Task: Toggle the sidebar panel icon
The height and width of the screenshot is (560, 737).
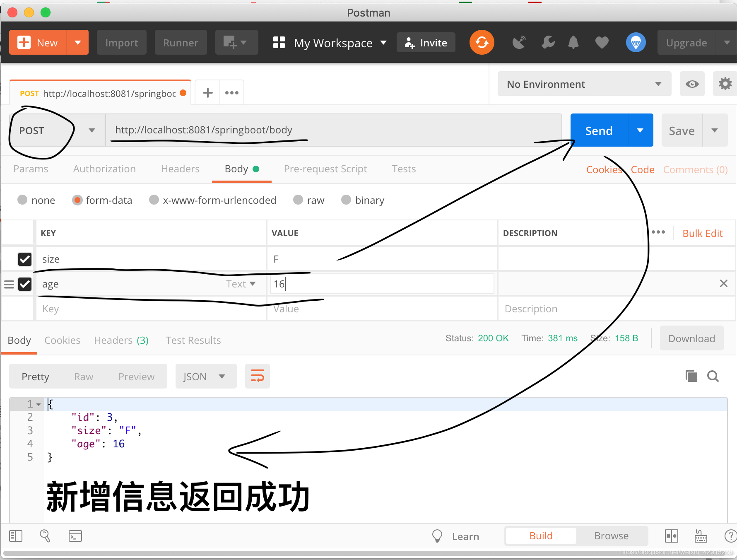Action: 16,536
